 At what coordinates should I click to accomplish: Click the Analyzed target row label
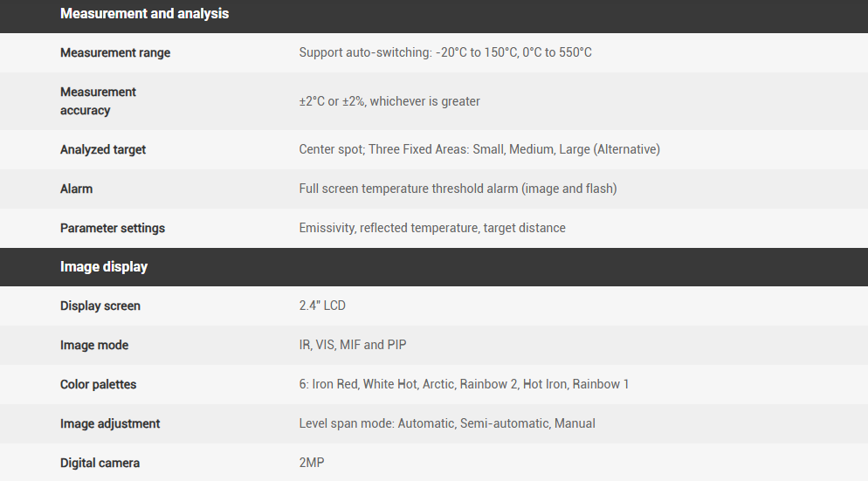coord(103,150)
